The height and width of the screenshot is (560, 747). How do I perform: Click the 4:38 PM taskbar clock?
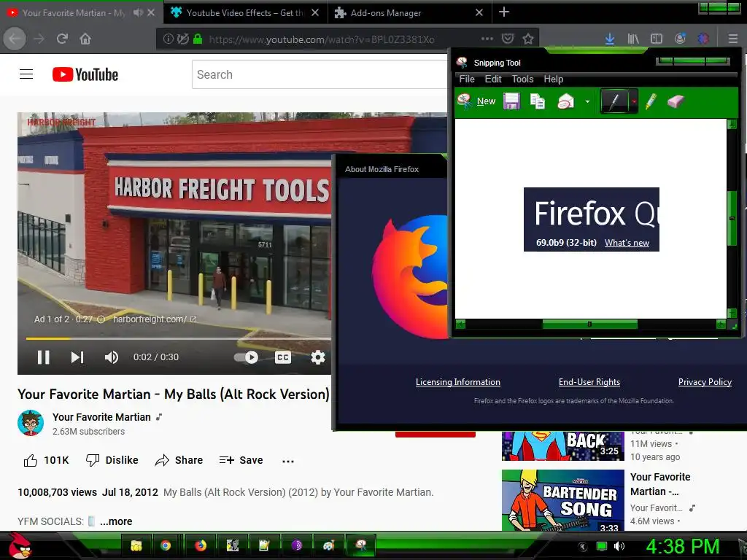682,546
